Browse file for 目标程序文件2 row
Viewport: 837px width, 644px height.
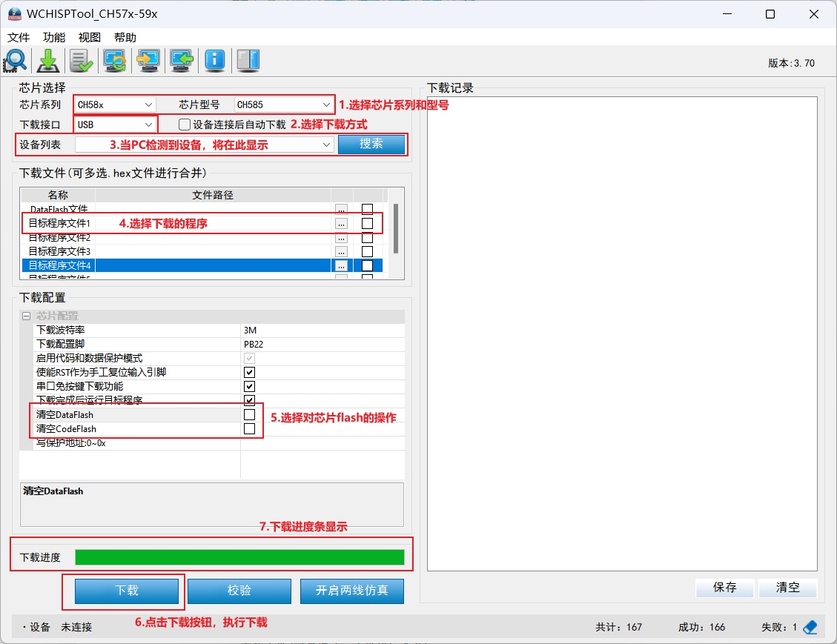pos(341,237)
